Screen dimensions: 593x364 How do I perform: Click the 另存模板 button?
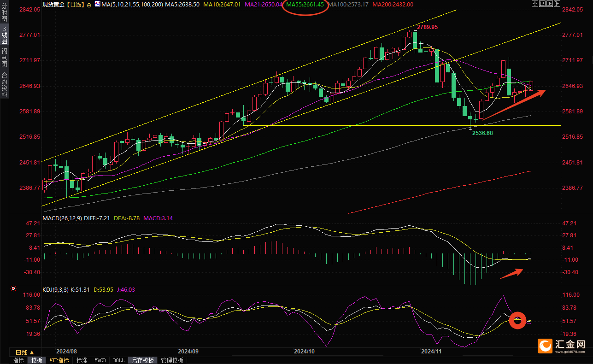point(142,360)
